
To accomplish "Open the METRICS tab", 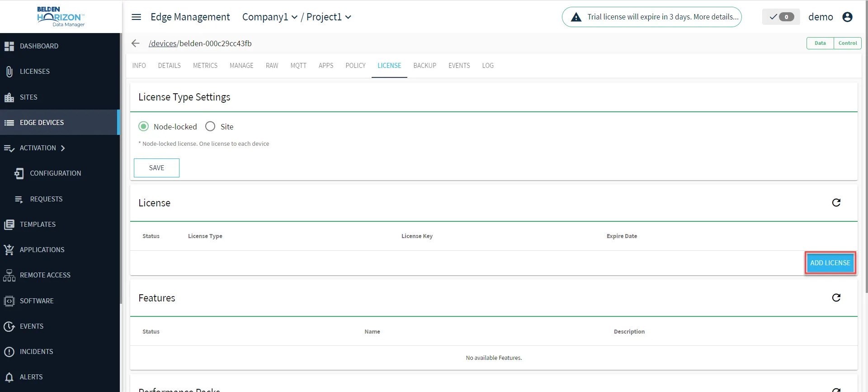I will point(205,66).
